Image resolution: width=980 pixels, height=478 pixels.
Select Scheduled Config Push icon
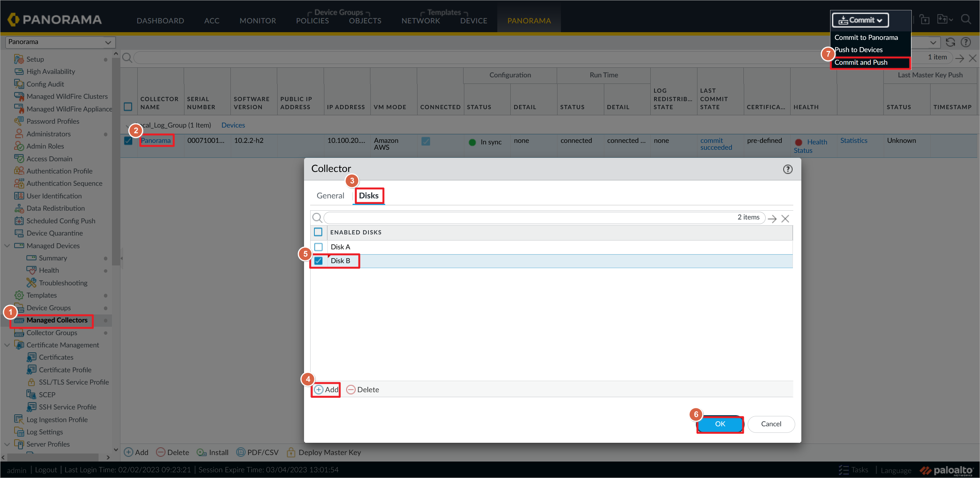click(x=19, y=221)
